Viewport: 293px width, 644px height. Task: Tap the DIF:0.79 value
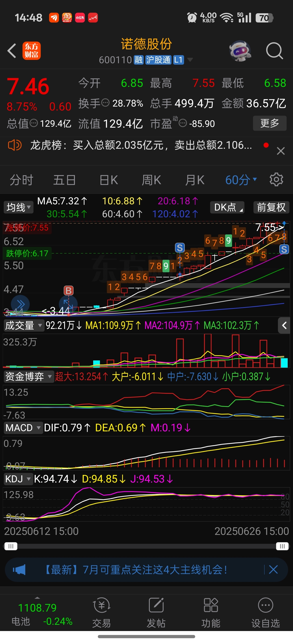pyautogui.click(x=67, y=428)
